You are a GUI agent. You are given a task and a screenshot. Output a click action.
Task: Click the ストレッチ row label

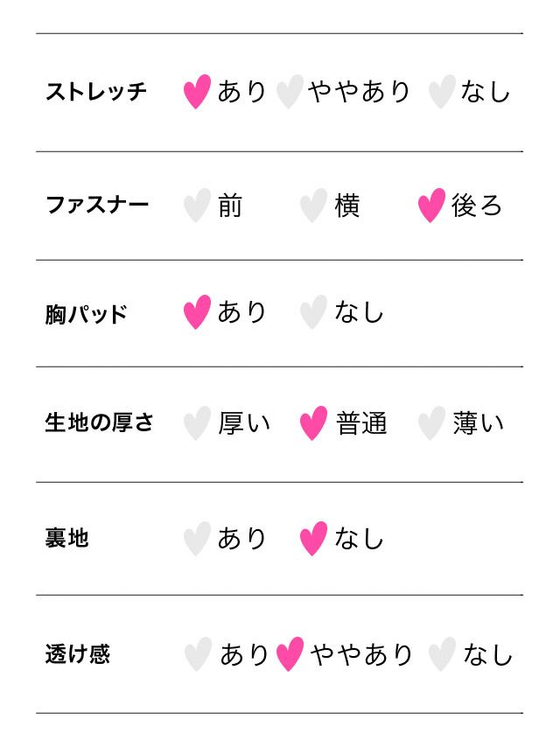[95, 91]
